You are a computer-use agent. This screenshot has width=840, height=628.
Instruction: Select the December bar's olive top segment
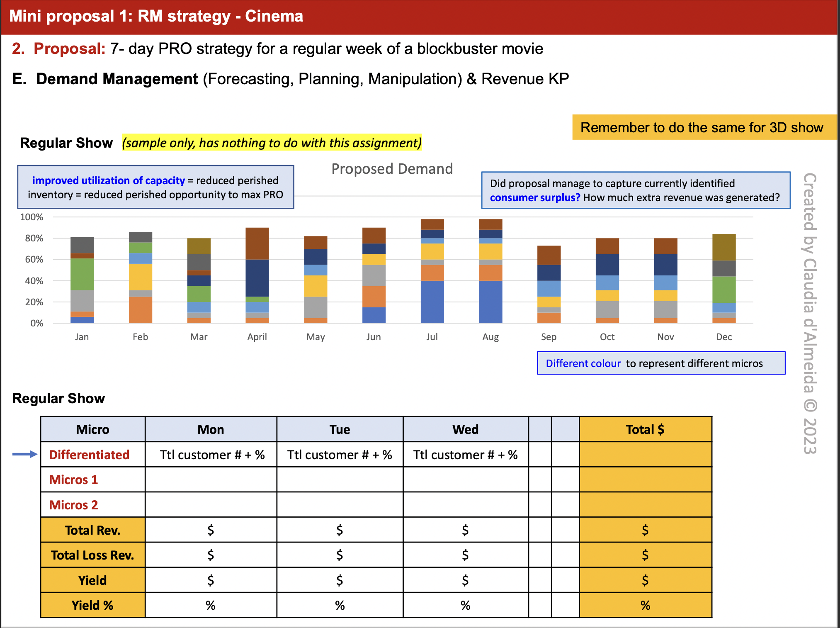pyautogui.click(x=724, y=247)
